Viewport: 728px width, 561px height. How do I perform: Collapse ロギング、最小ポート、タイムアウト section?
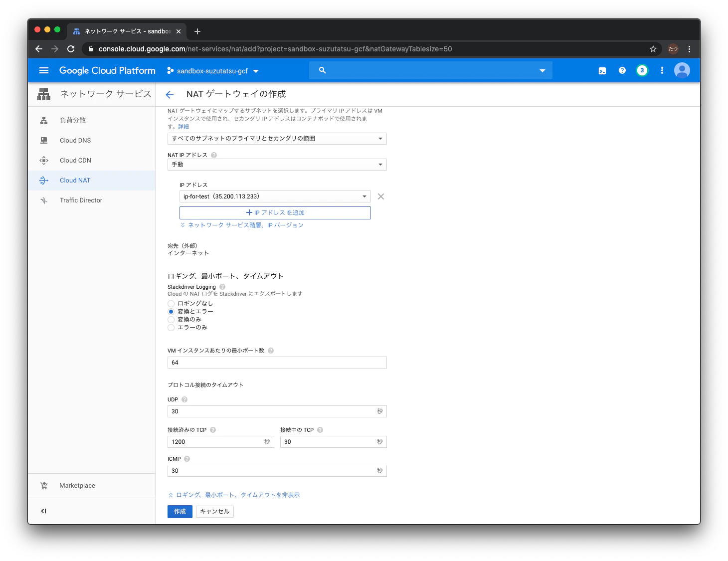coord(234,495)
